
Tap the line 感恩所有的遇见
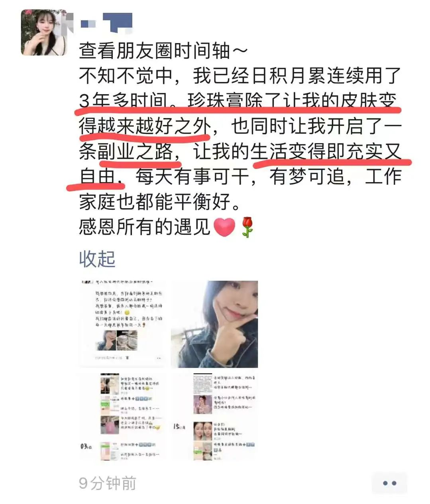coord(145,227)
